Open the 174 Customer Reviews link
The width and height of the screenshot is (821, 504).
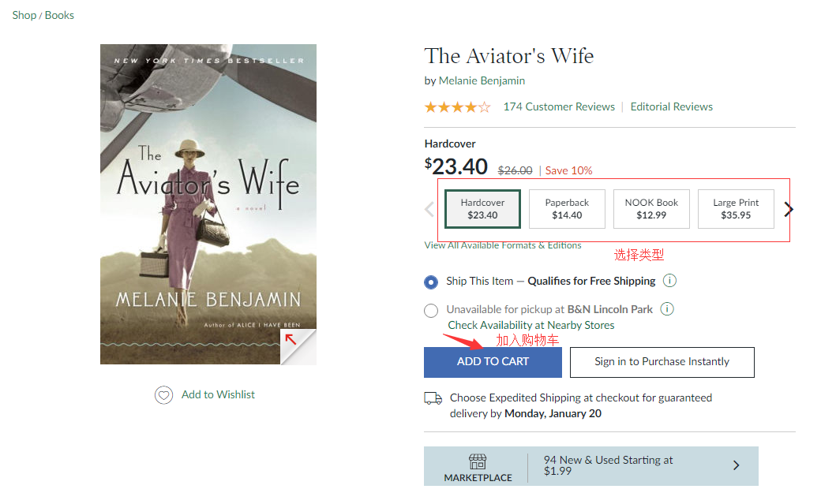[x=559, y=106]
